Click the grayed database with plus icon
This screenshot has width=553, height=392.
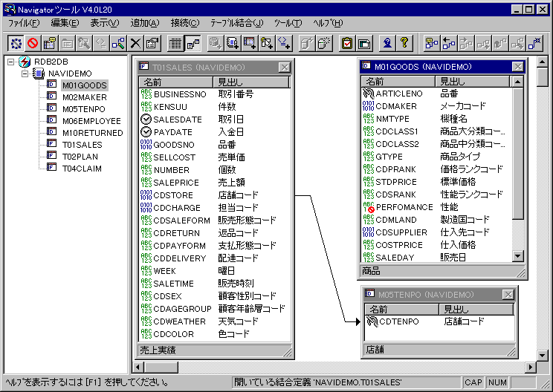(216, 43)
